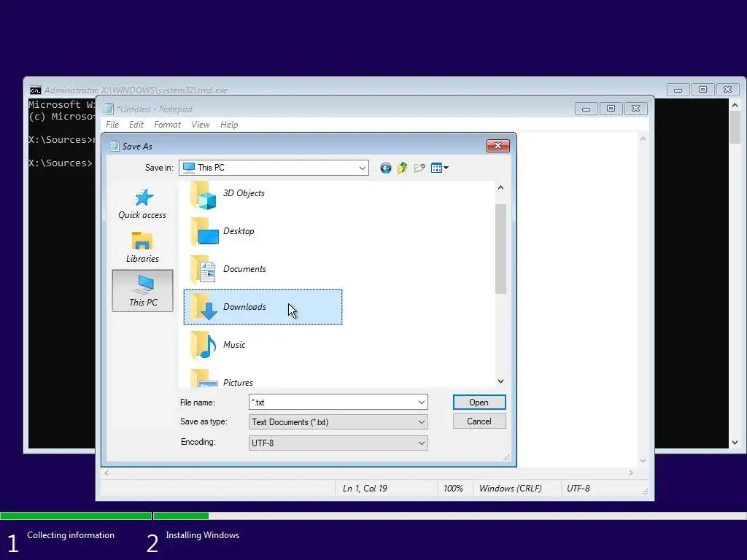Click the Installing Windows step label
The width and height of the screenshot is (747, 560).
pyautogui.click(x=203, y=535)
